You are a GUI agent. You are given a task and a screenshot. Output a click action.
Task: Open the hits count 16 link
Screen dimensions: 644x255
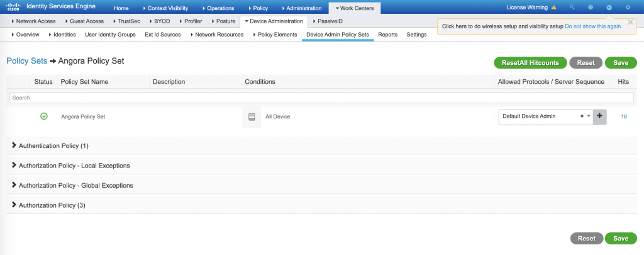click(x=624, y=116)
